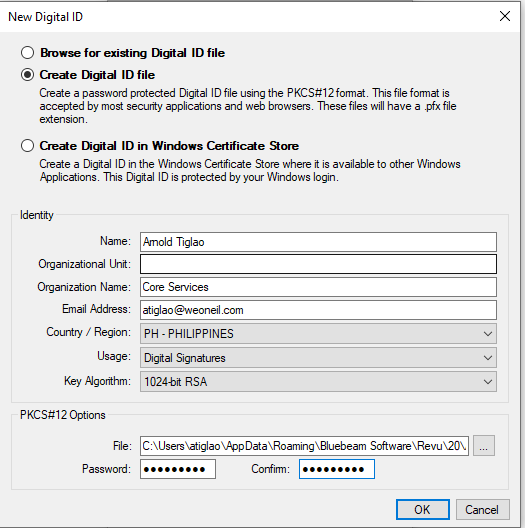
Task: Click the Email Address field
Action: tap(318, 310)
